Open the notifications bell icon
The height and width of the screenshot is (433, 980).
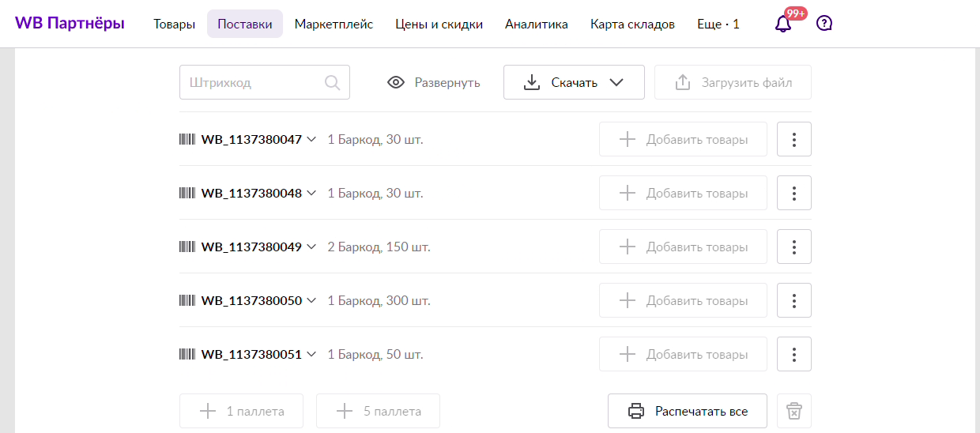pos(783,24)
